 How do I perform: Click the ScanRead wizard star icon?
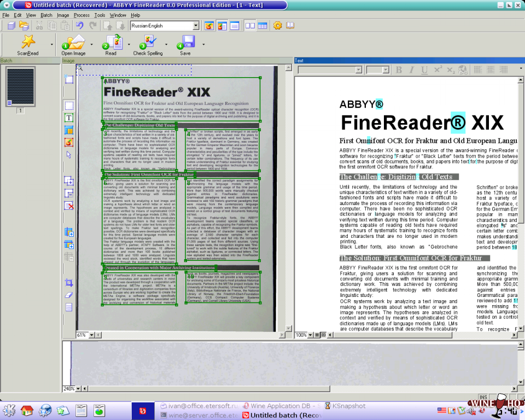pyautogui.click(x=27, y=42)
